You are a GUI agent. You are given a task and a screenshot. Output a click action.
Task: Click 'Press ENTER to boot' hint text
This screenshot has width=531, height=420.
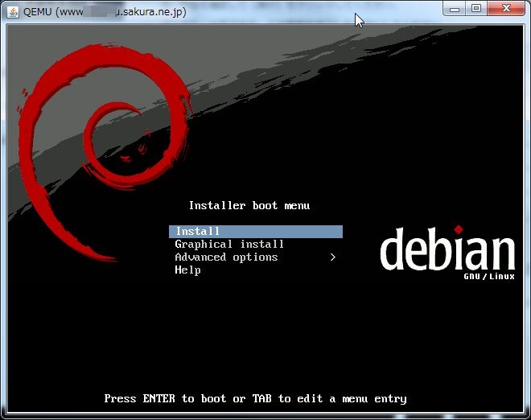point(255,398)
